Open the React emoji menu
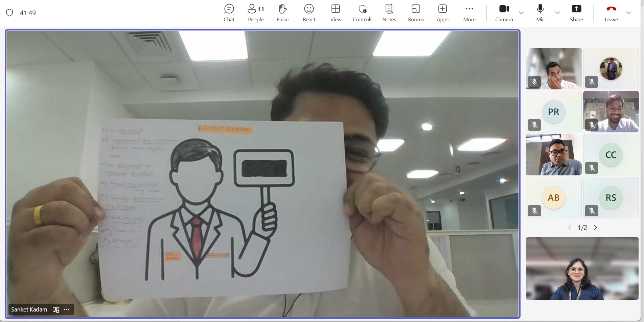 [x=309, y=13]
